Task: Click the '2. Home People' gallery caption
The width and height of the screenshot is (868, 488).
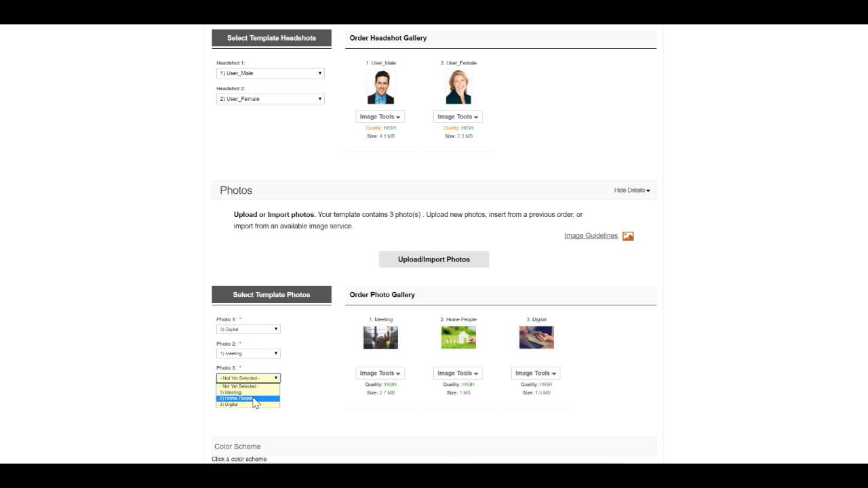Action: tap(458, 319)
